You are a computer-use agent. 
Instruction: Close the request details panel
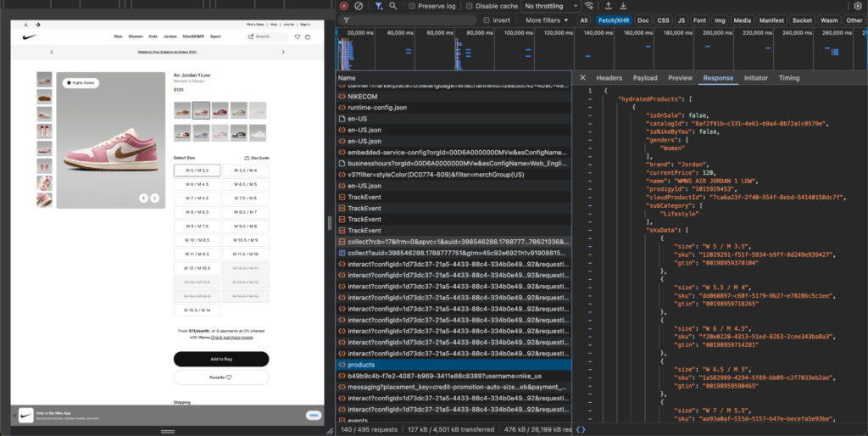tap(582, 78)
